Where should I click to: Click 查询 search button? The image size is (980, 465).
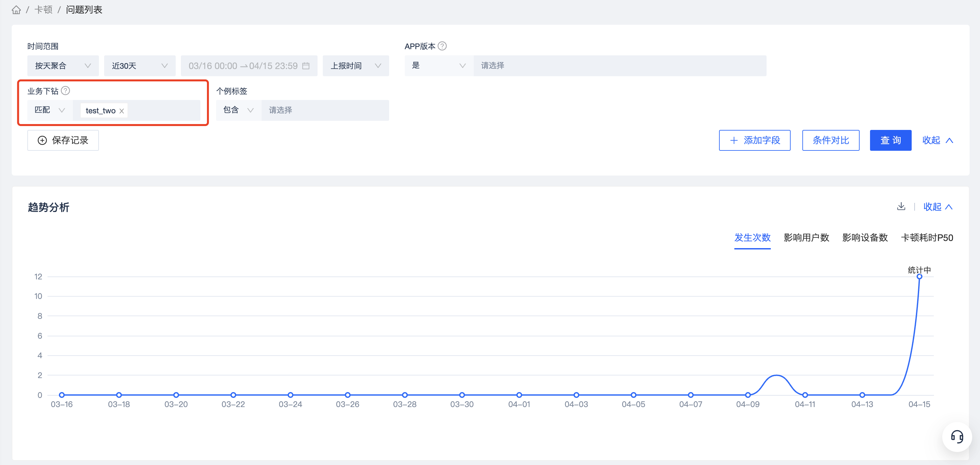[890, 140]
